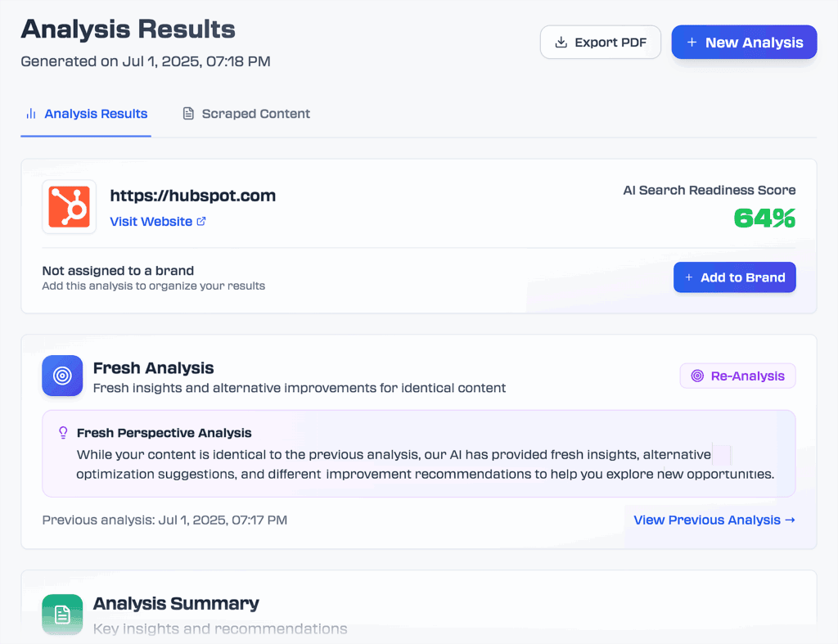Add this analysis to a brand
Image resolution: width=838 pixels, height=644 pixels.
(x=734, y=277)
